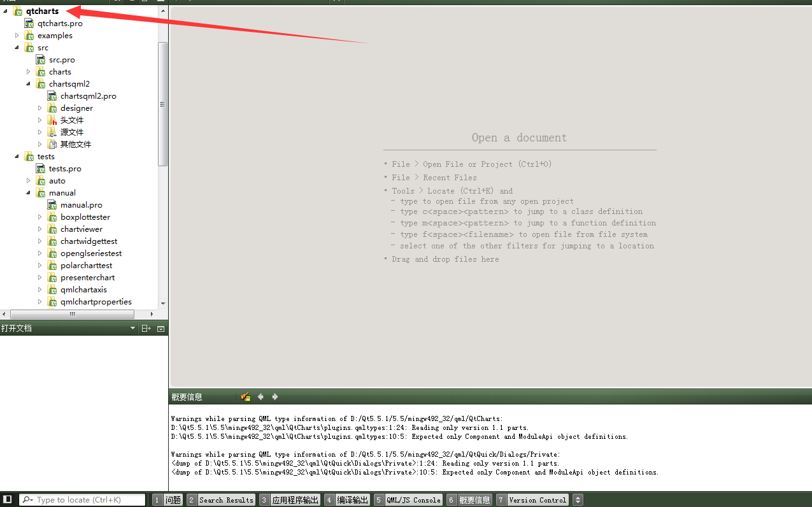Expand the 头文件 headers node
Viewport: 812px width, 507px height.
(x=40, y=120)
